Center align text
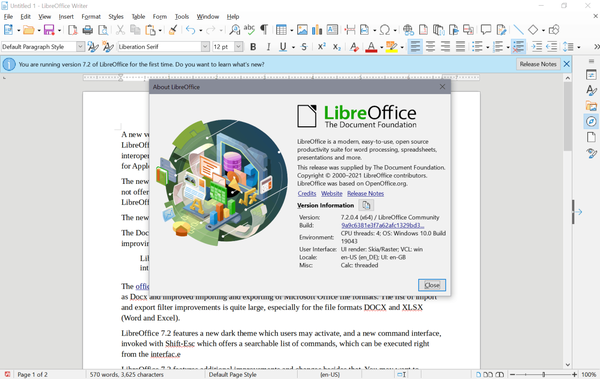 pos(430,47)
